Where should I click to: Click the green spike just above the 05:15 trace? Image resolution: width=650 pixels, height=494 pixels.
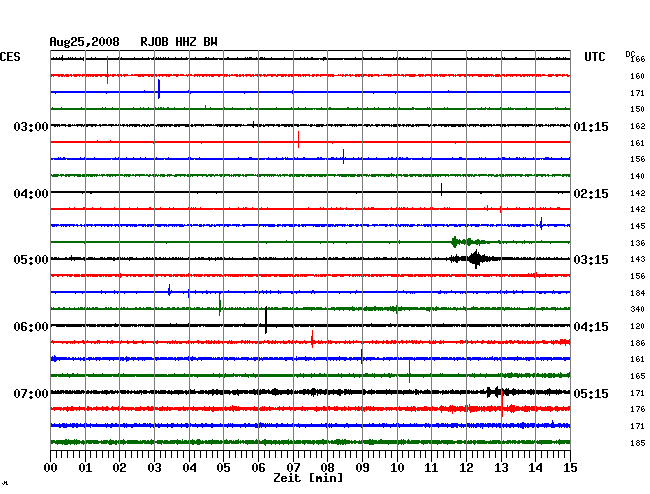(410, 371)
